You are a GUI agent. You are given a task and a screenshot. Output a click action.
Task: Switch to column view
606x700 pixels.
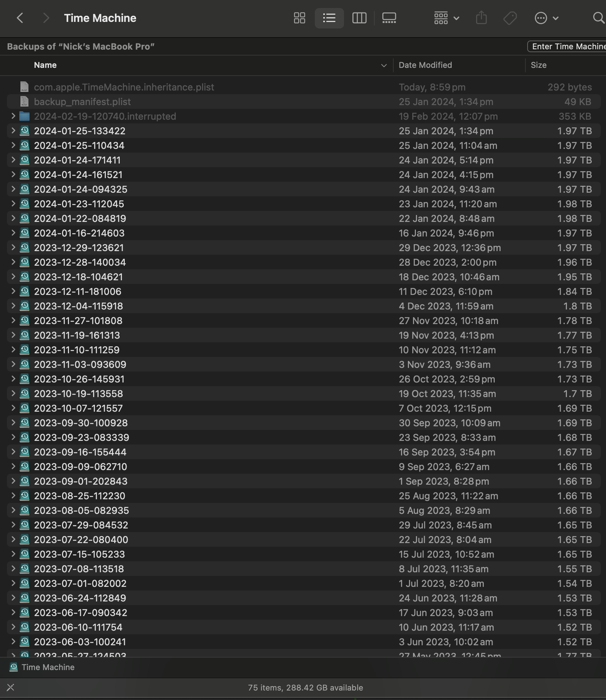359,18
